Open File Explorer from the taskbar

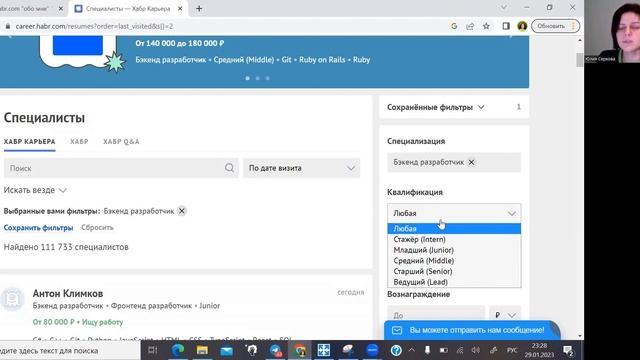point(202,350)
